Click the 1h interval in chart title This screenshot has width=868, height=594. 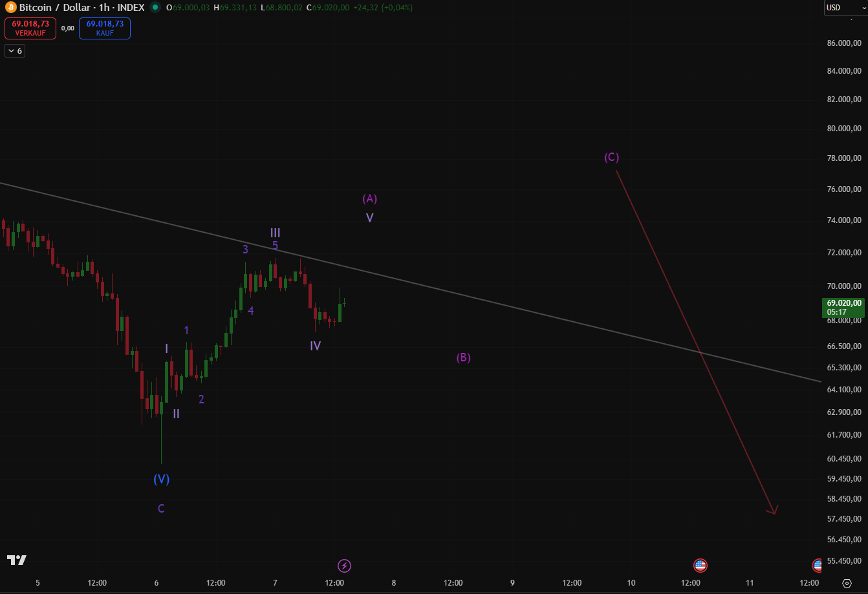103,8
